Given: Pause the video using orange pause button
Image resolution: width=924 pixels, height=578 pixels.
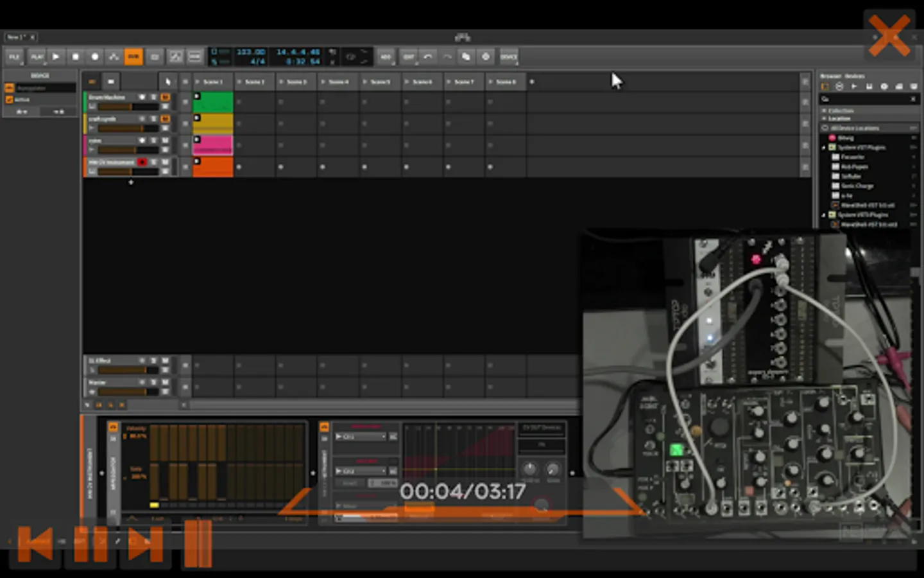Looking at the screenshot, I should pyautogui.click(x=90, y=544).
